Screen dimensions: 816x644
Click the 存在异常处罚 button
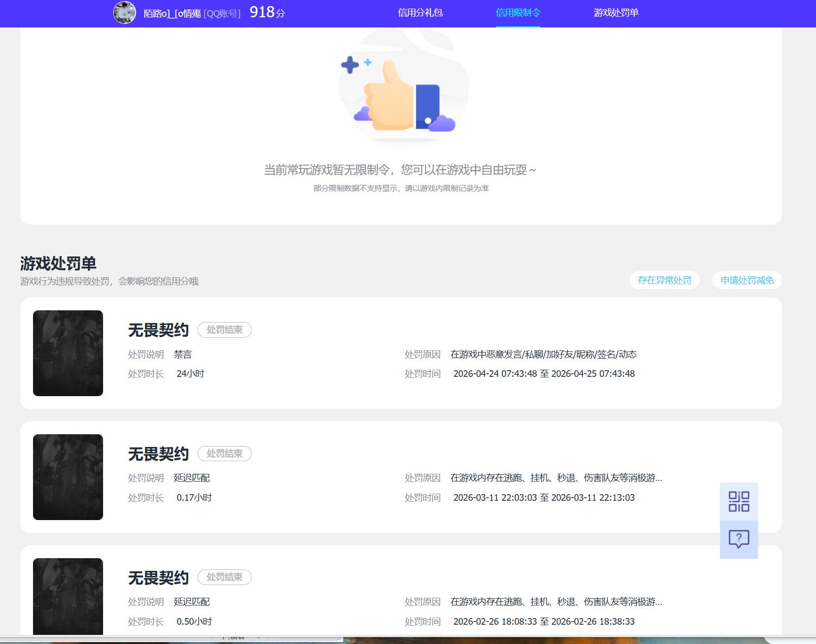tap(665, 280)
